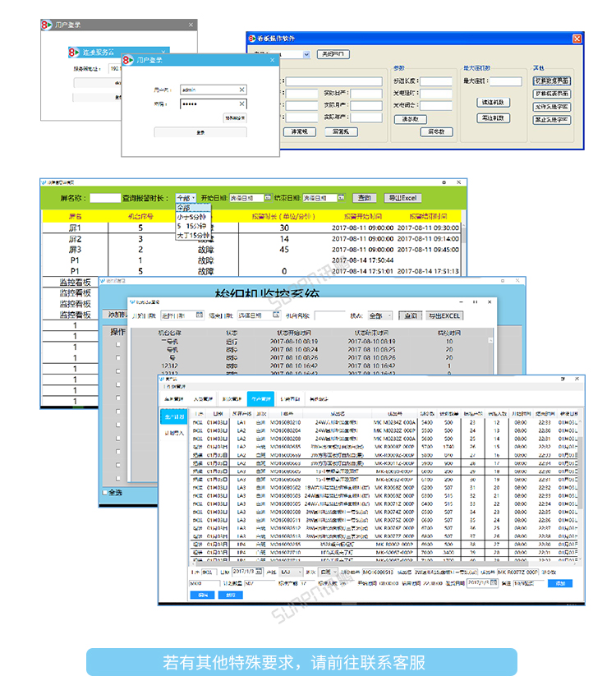Clear the username field with its X icon
The image size is (616, 699).
241,90
